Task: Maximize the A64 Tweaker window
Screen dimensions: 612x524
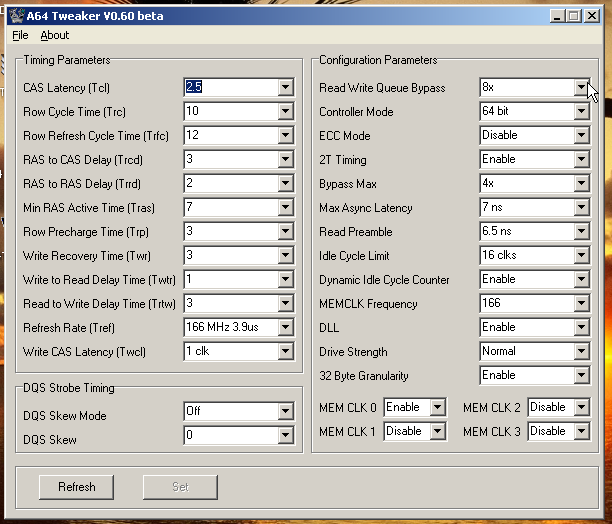Action: click(x=574, y=16)
